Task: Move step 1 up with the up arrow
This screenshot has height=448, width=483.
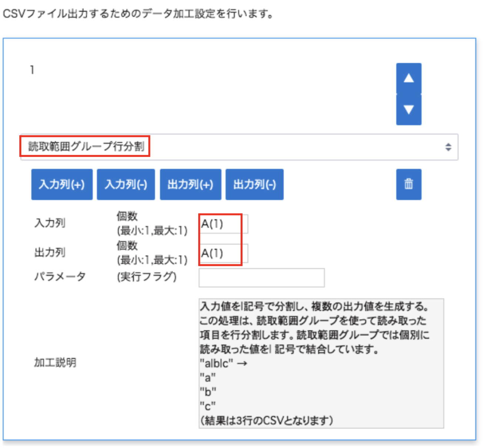Action: coord(409,78)
